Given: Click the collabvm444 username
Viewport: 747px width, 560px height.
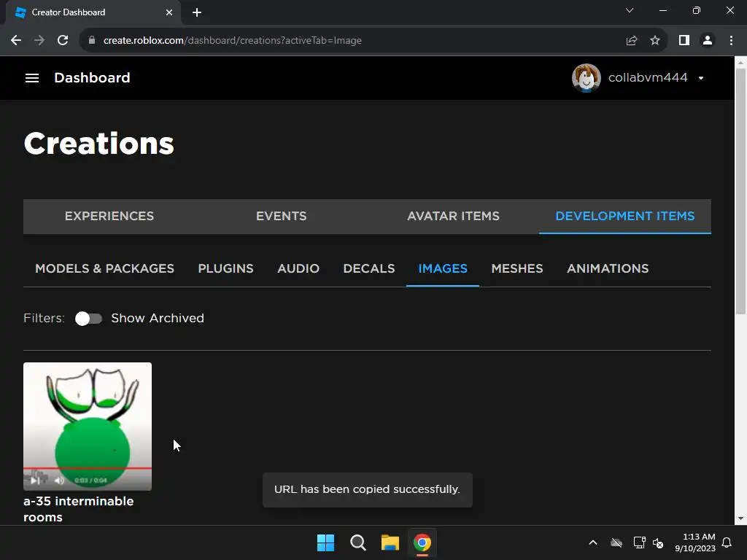Looking at the screenshot, I should [648, 77].
